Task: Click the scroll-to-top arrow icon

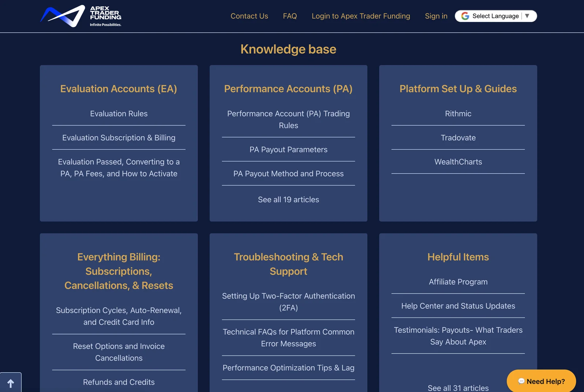Action: pyautogui.click(x=11, y=383)
